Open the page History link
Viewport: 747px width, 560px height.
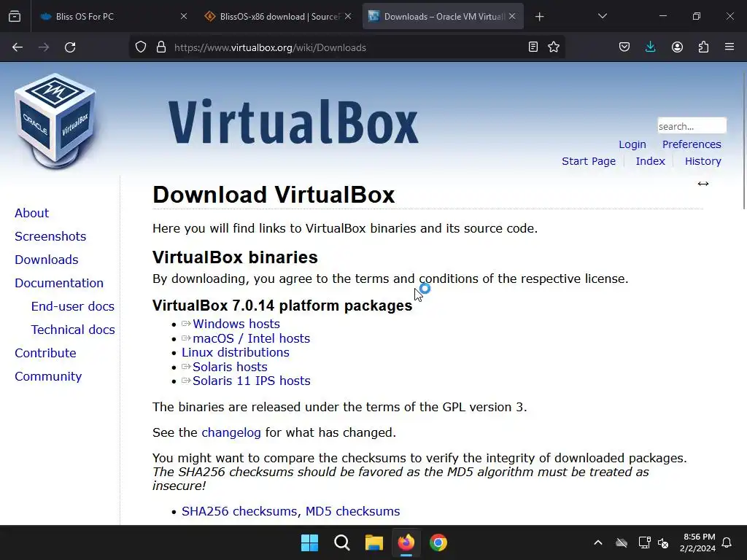(703, 161)
